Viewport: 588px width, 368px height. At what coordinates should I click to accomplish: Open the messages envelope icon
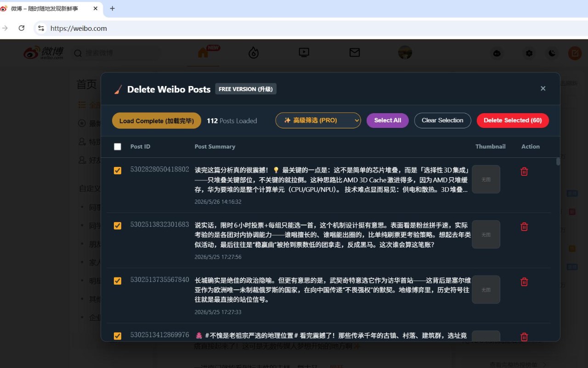(x=355, y=52)
